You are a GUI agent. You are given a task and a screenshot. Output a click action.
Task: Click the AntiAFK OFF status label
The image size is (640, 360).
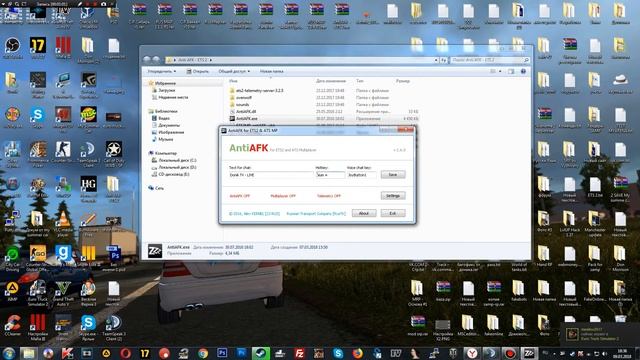(240, 196)
